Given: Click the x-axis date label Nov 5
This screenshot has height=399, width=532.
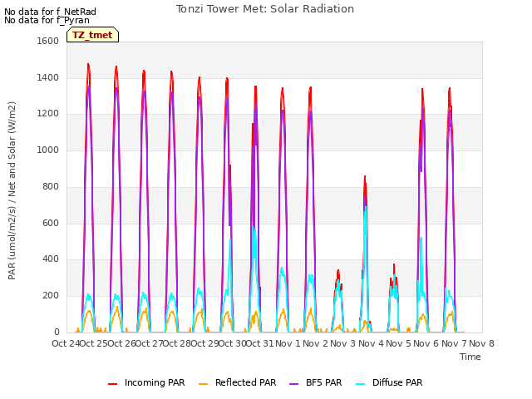Looking at the screenshot, I should (x=398, y=343).
